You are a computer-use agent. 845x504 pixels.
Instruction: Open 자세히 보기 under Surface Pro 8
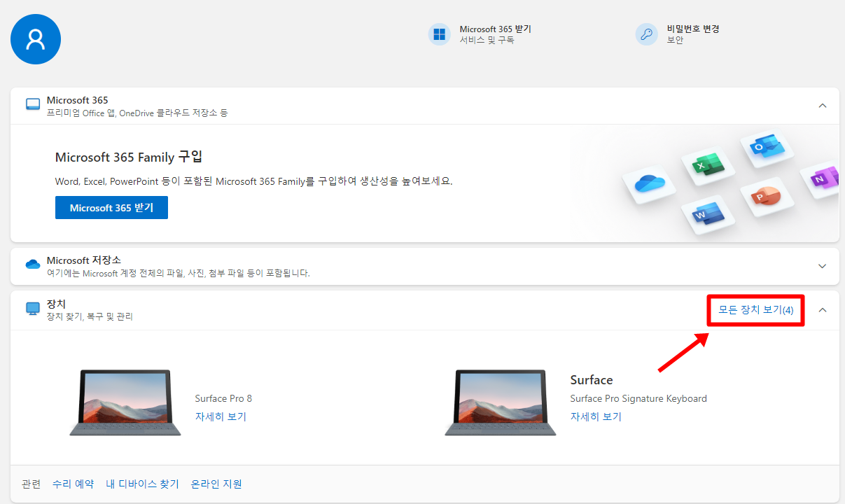click(x=221, y=416)
